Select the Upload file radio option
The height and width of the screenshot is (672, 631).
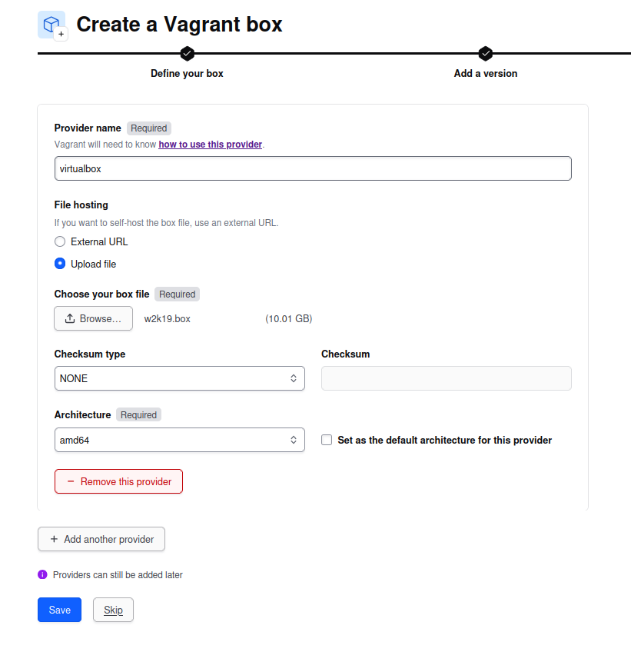tap(60, 264)
